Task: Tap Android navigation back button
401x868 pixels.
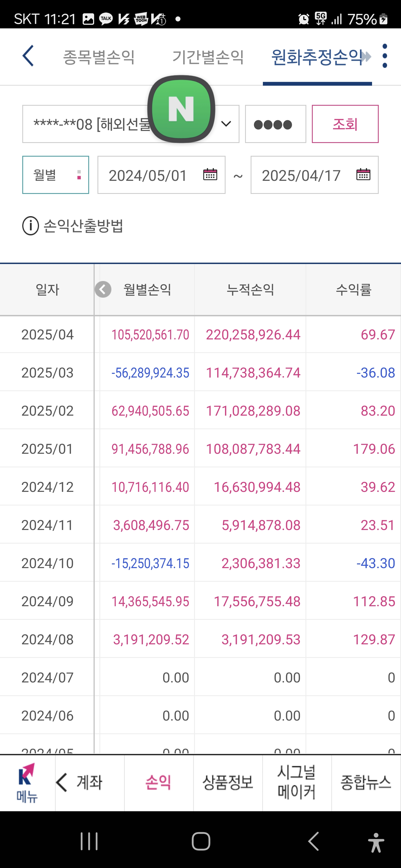Action: 313,841
